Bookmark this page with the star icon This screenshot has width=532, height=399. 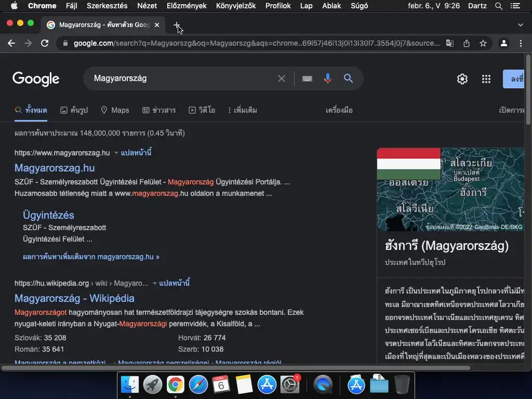point(483,43)
